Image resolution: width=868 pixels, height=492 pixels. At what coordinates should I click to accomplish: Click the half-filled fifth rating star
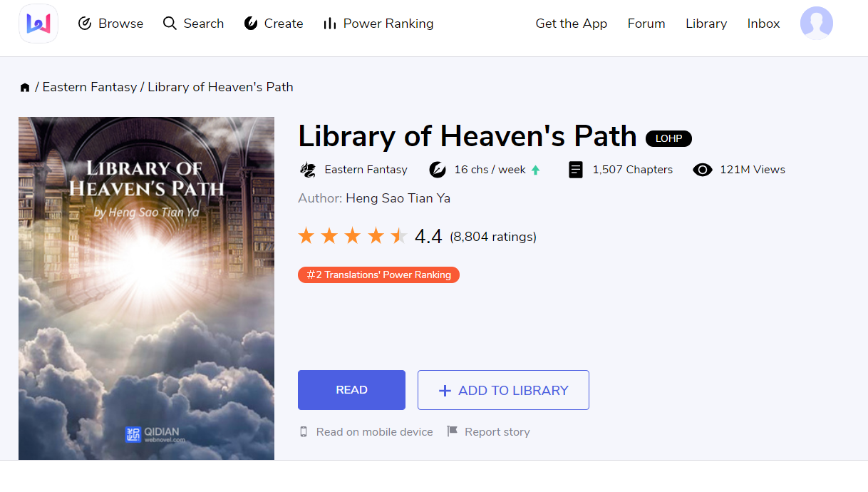399,236
